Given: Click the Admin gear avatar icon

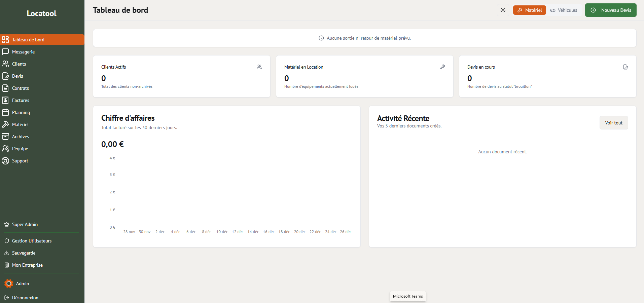Looking at the screenshot, I should tap(9, 283).
